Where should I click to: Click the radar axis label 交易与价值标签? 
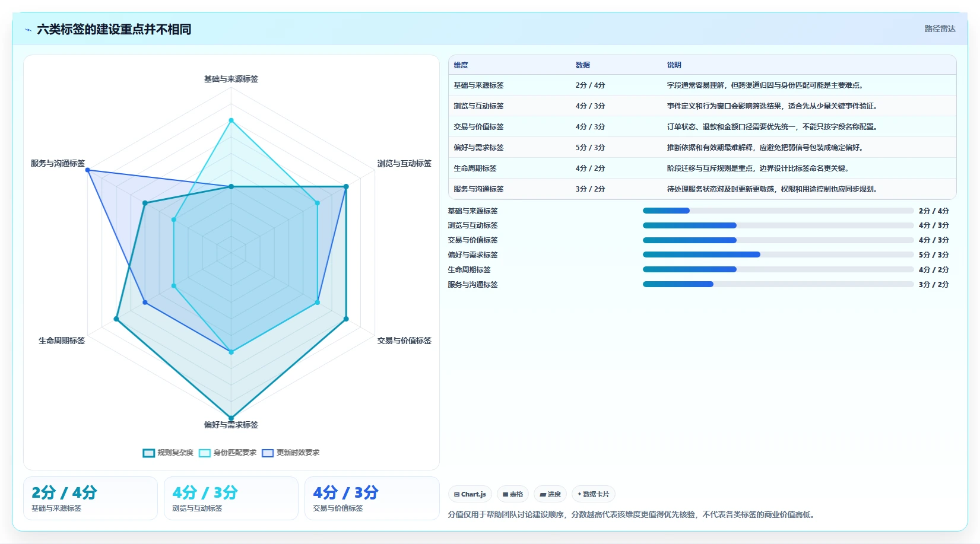(404, 341)
